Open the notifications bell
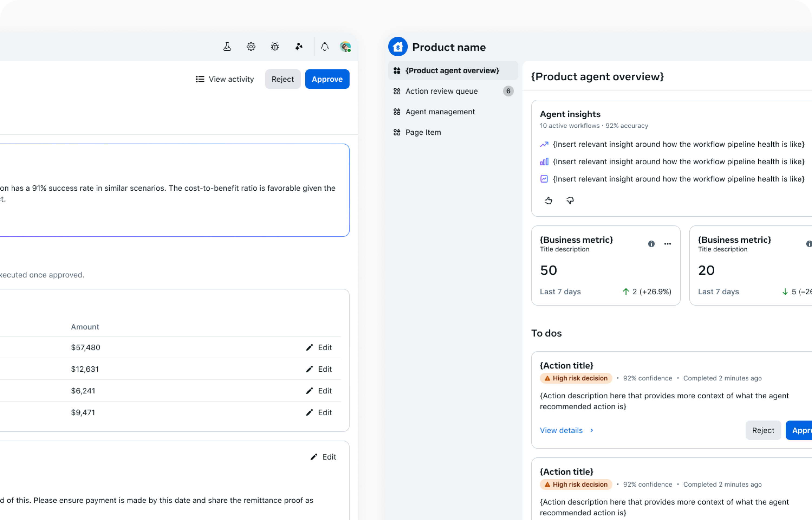The height and width of the screenshot is (520, 812). [x=324, y=47]
